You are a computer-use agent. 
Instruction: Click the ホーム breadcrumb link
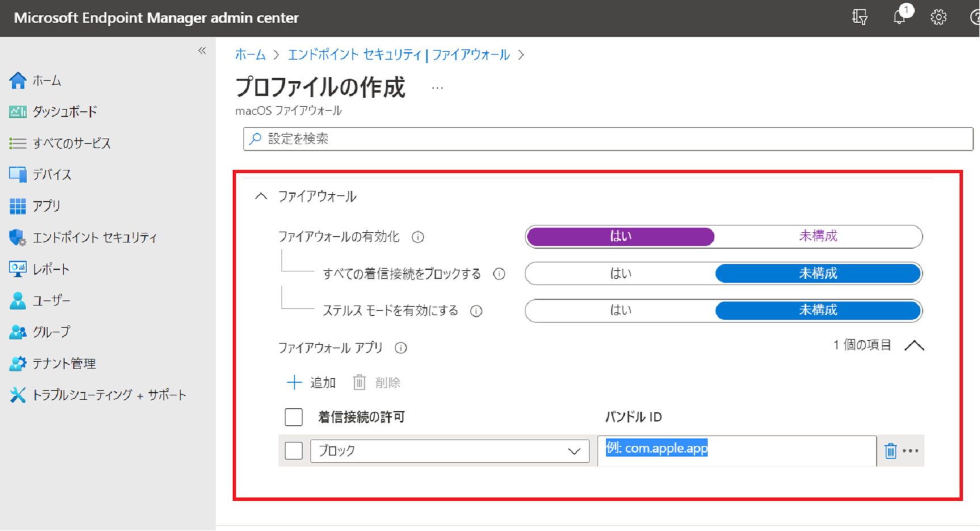(250, 55)
